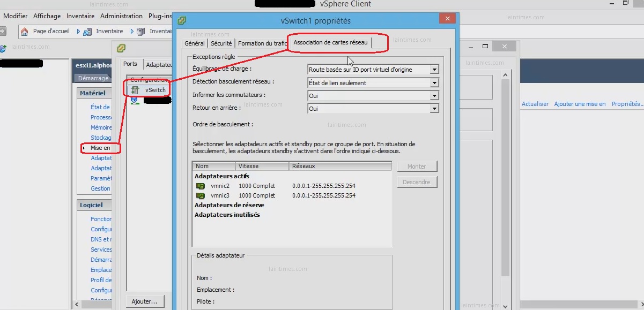
Task: Open the Processe link under Matériel
Action: pyautogui.click(x=101, y=117)
